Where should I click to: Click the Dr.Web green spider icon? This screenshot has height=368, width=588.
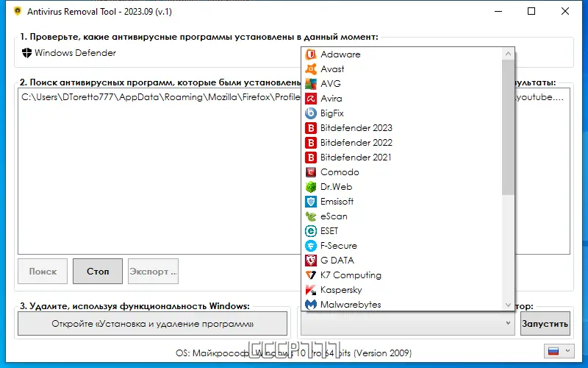pyautogui.click(x=310, y=187)
